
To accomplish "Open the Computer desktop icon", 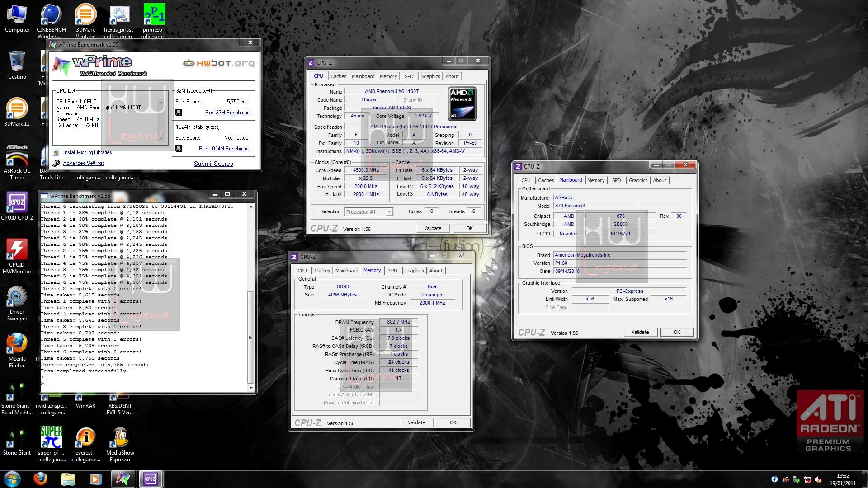I will point(17,18).
